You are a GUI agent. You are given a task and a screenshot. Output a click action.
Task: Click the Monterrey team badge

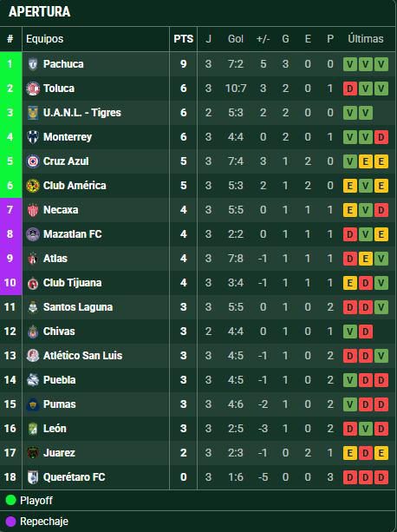click(x=33, y=137)
